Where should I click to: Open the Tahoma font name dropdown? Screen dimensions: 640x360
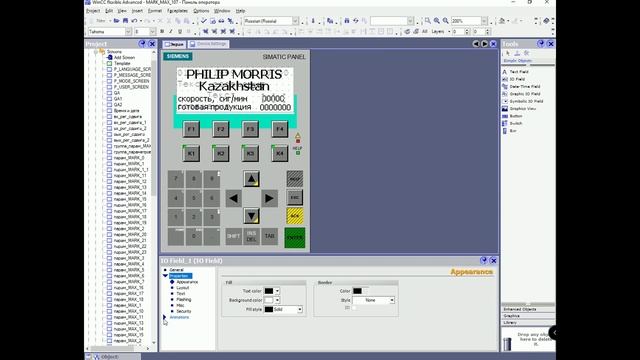pyautogui.click(x=128, y=31)
